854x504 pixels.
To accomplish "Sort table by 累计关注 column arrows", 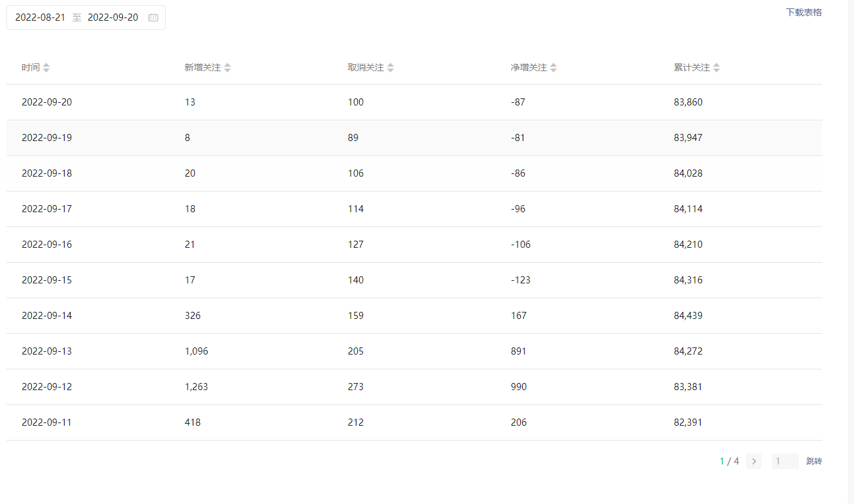I will coord(717,67).
